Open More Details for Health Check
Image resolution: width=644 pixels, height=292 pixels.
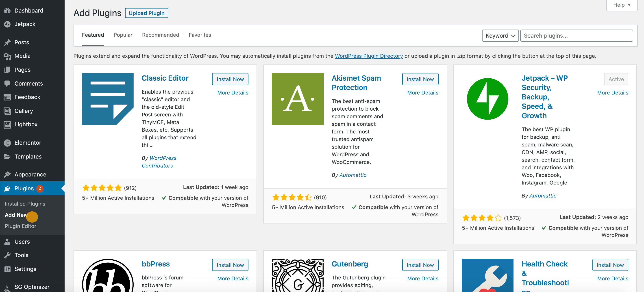(613, 279)
